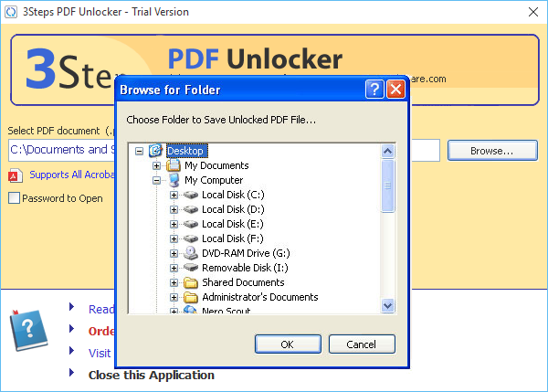Image resolution: width=548 pixels, height=392 pixels.
Task: Expand DVD-RAM Drive (G:) node
Action: (x=174, y=253)
